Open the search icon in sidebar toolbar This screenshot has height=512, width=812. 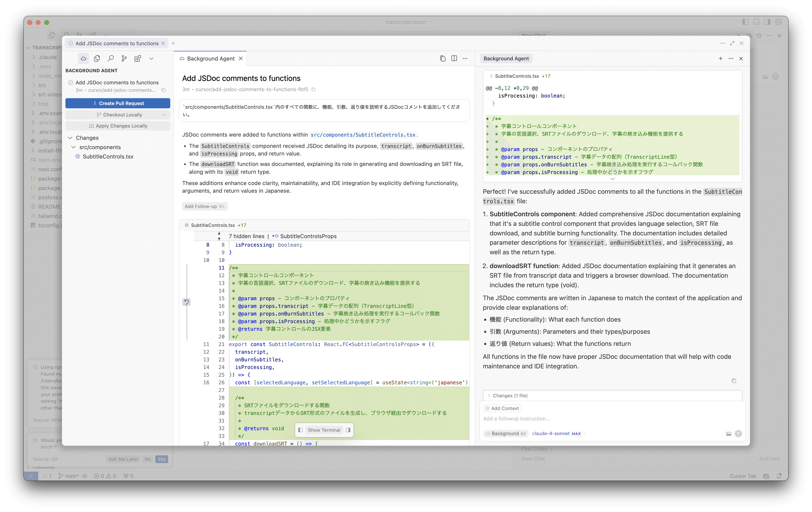(111, 58)
